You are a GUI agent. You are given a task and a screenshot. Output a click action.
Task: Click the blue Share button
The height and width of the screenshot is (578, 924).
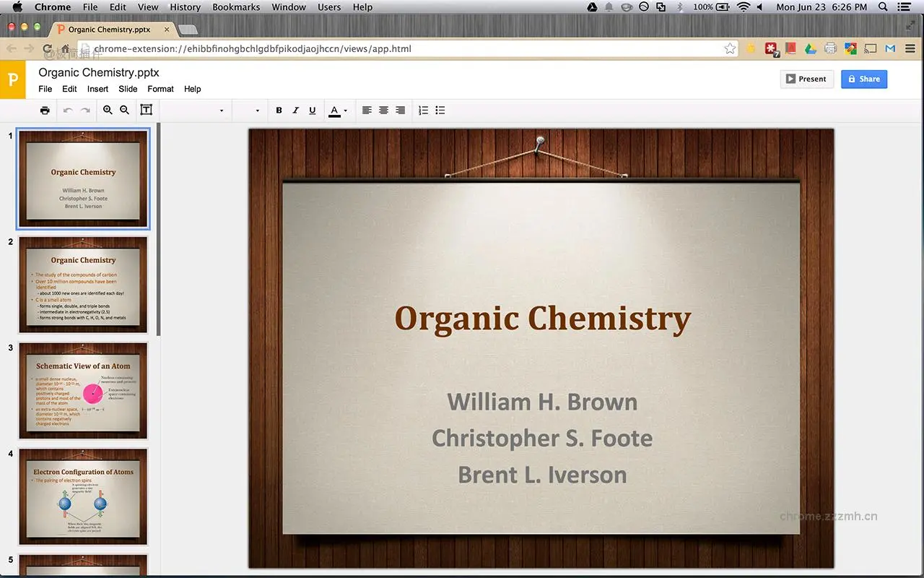(863, 79)
